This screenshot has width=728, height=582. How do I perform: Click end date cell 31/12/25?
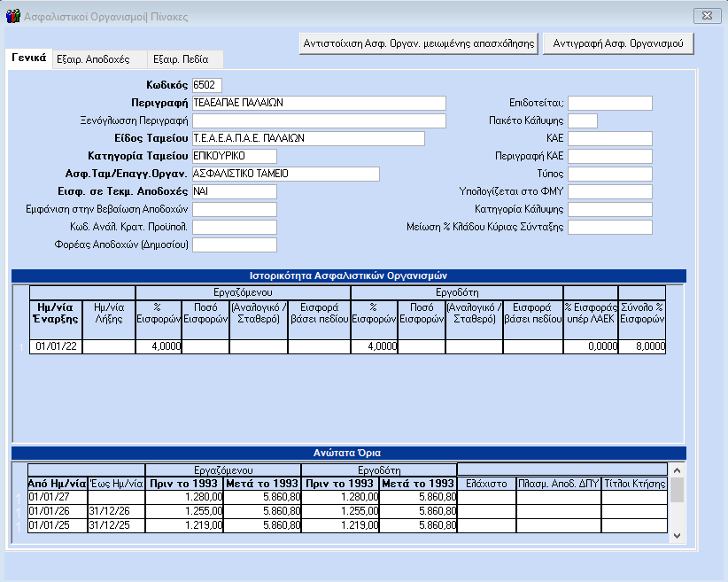[x=116, y=525]
